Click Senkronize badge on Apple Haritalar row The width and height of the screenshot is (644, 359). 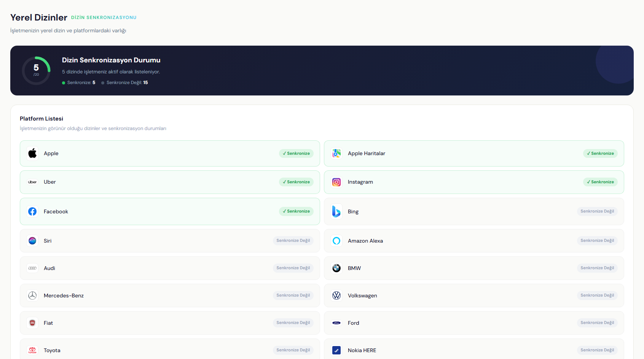(x=600, y=153)
